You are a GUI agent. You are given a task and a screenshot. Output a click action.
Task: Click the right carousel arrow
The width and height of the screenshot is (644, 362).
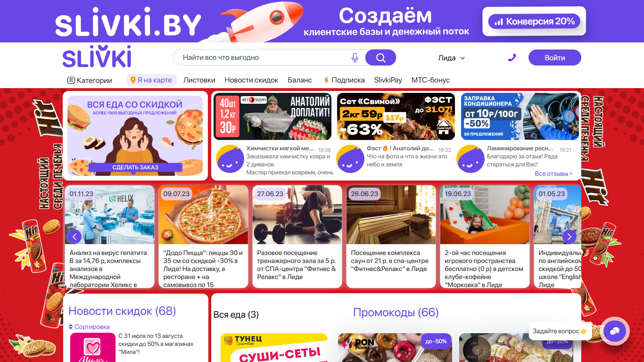pos(570,237)
